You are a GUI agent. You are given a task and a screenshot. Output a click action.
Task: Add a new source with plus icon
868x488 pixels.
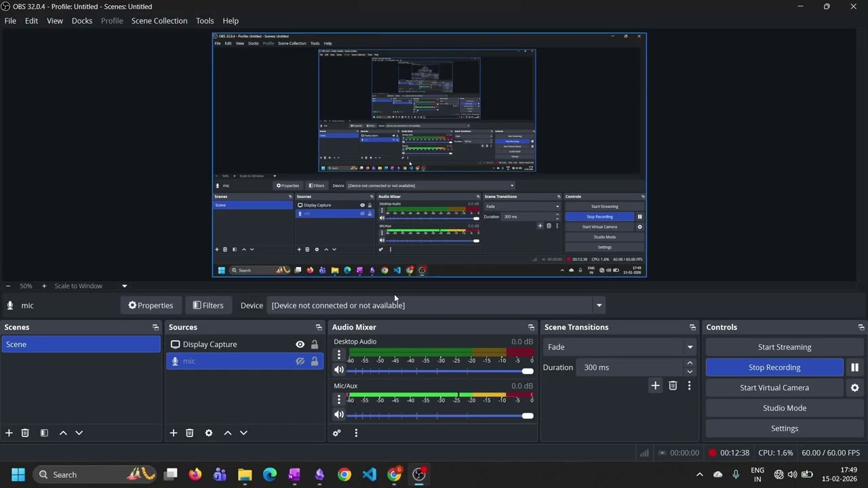(174, 433)
